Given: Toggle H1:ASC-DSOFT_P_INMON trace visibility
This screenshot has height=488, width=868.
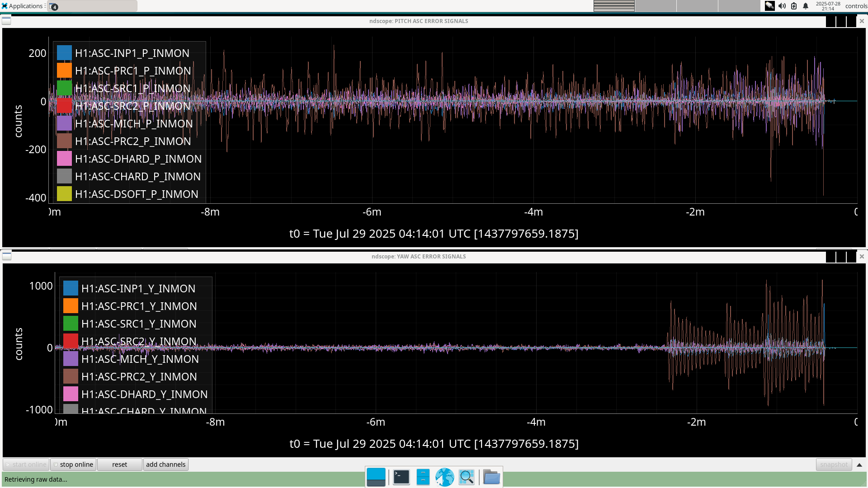Looking at the screenshot, I should point(137,194).
